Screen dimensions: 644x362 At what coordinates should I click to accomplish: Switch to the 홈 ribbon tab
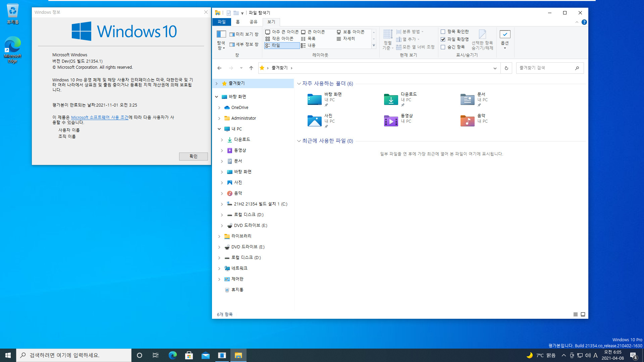pos(238,22)
